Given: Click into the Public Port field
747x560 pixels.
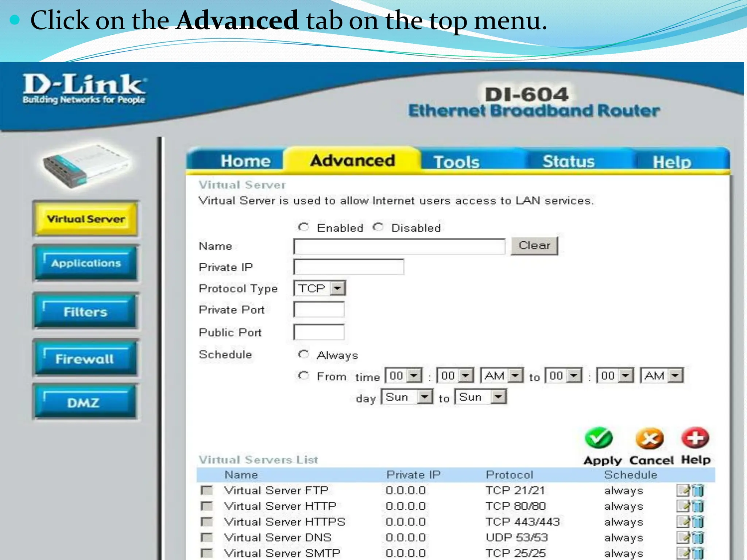Looking at the screenshot, I should pyautogui.click(x=319, y=332).
